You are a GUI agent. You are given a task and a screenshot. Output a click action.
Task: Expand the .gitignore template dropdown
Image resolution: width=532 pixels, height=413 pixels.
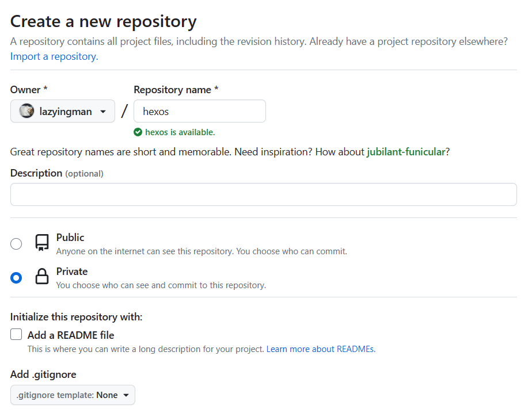point(73,395)
